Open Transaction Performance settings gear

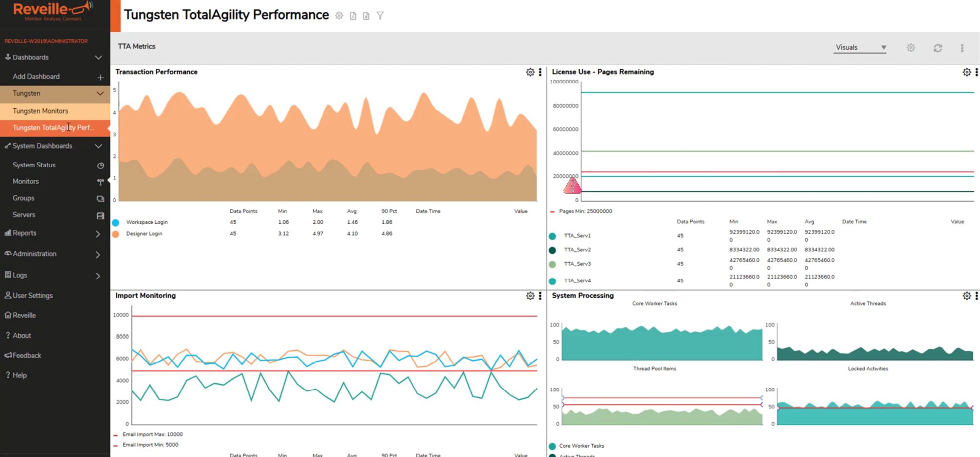[x=530, y=72]
